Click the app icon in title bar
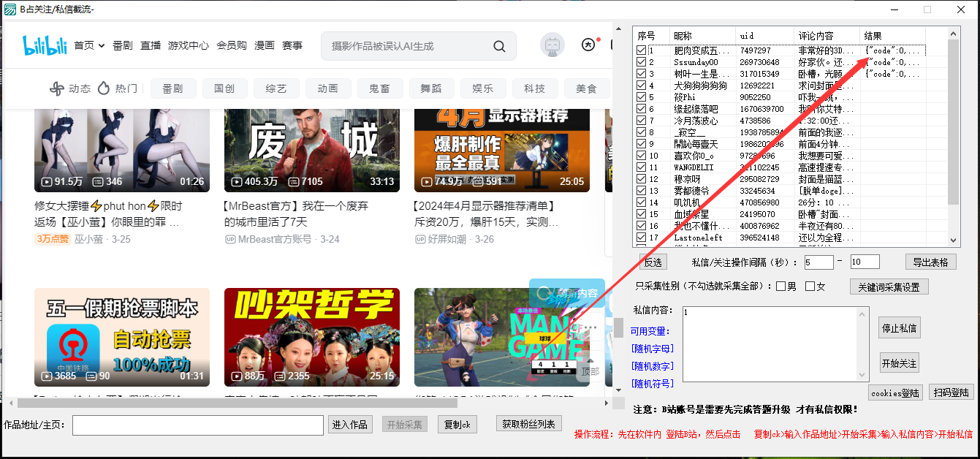This screenshot has height=459, width=980. point(10,10)
